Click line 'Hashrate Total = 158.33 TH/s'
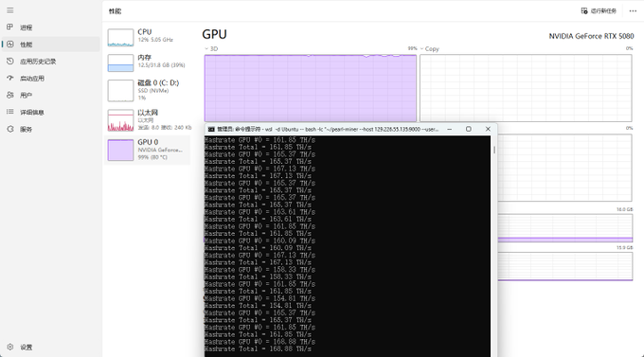Screen dimensions: 644x357 click(258, 277)
